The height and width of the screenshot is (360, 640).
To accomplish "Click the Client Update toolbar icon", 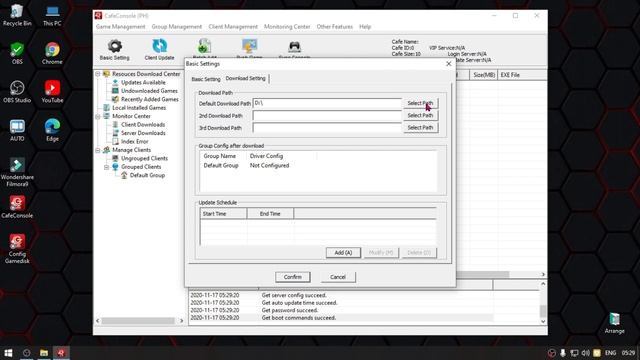I will (x=159, y=50).
